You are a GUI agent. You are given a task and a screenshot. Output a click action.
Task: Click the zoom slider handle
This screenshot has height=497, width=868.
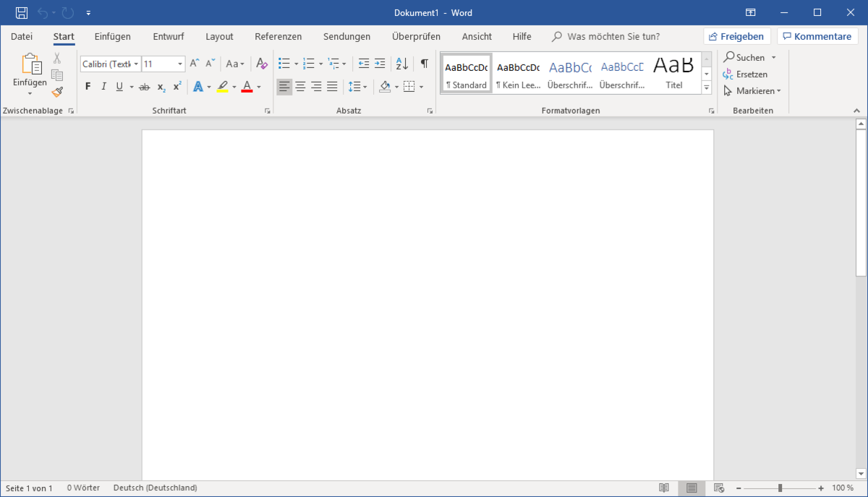(x=780, y=488)
